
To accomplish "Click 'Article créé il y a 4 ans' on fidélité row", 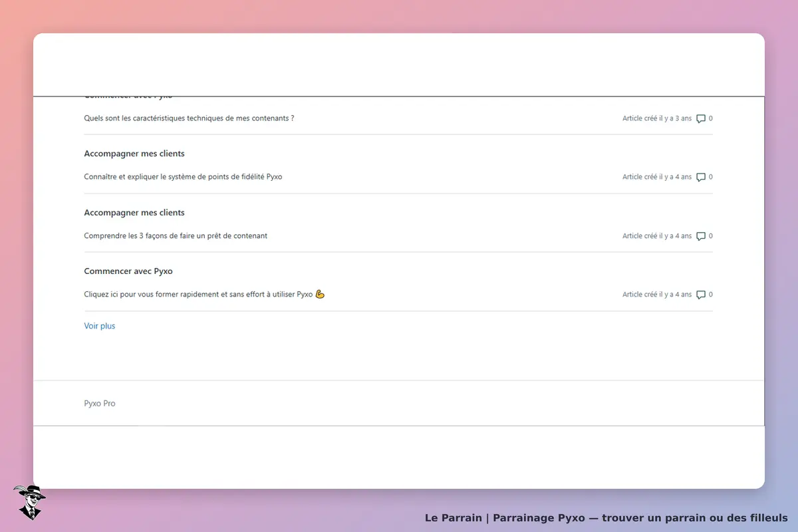I will (657, 177).
